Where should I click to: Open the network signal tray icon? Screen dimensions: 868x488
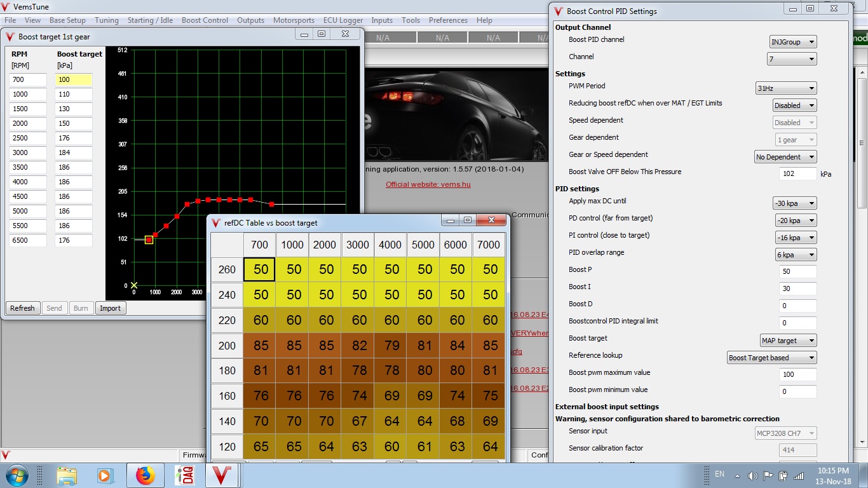[799, 475]
